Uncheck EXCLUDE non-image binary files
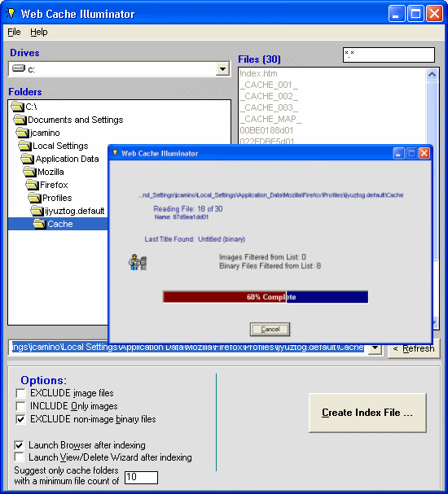 coord(20,419)
